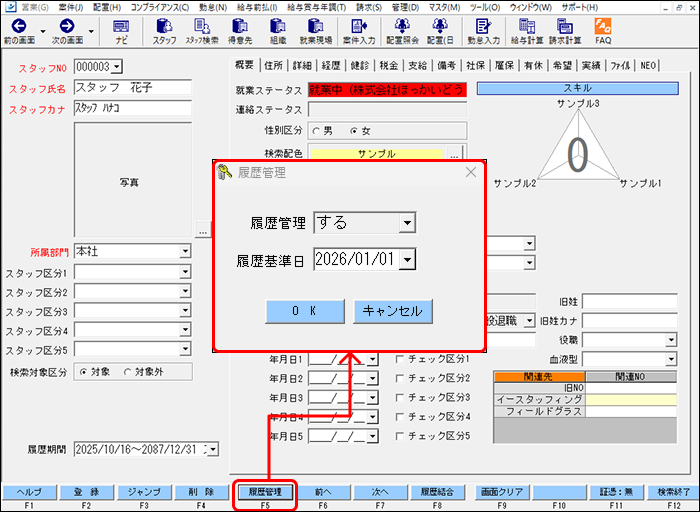Expand the 所属部門 本社 dropdown

point(185,251)
